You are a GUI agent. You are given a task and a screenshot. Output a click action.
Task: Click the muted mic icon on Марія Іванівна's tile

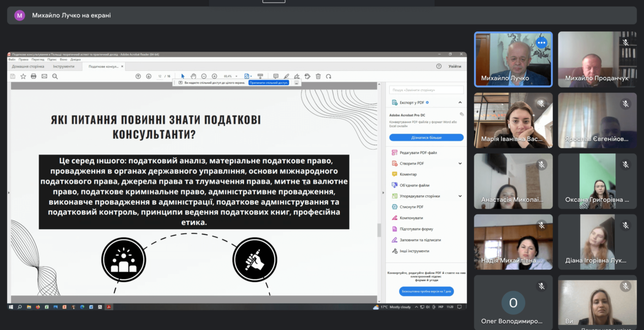[542, 104]
